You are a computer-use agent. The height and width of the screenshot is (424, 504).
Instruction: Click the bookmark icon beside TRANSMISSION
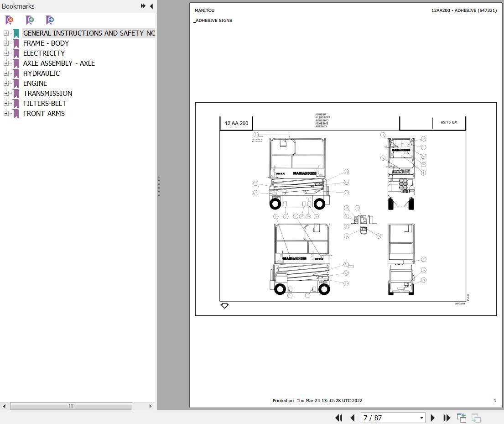point(16,93)
